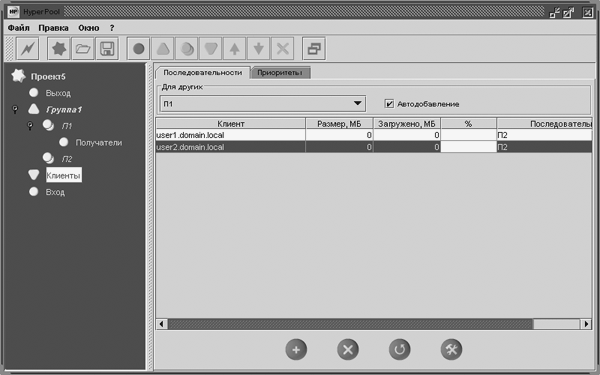Toggle the Автодобавление checkbox
This screenshot has width=600, height=375.
(x=389, y=104)
